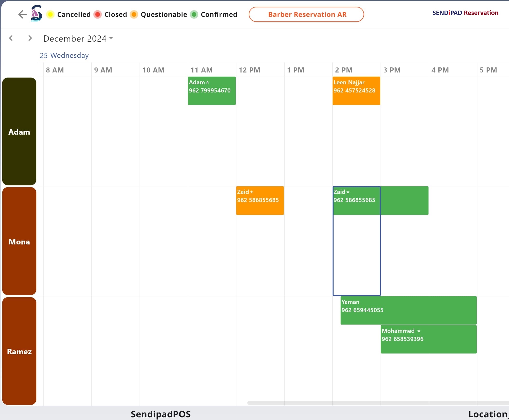This screenshot has width=509, height=420.
Task: Open the December 2024 month dropdown
Action: (x=78, y=39)
